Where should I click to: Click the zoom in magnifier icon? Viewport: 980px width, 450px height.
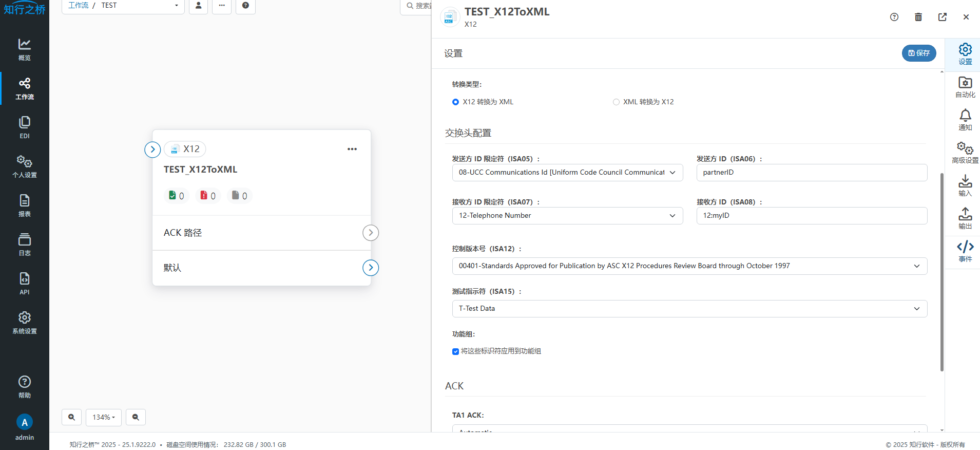pos(72,417)
